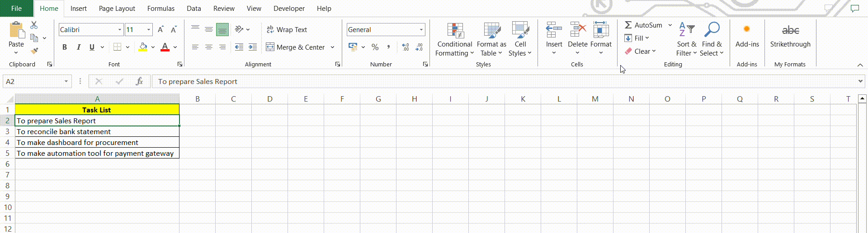The height and width of the screenshot is (233, 868).
Task: Open Font dialog launcher
Action: coord(180,65)
